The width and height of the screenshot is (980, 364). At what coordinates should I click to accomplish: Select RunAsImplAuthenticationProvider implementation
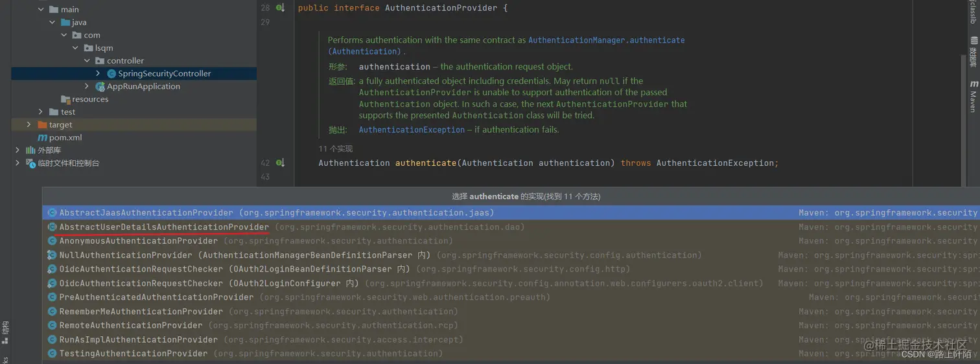tap(511, 339)
